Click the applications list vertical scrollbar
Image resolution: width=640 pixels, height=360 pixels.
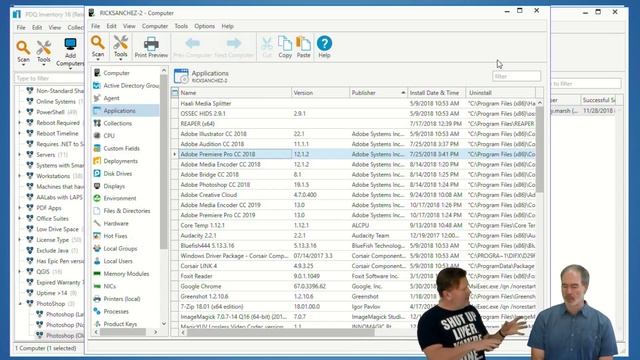(540, 149)
